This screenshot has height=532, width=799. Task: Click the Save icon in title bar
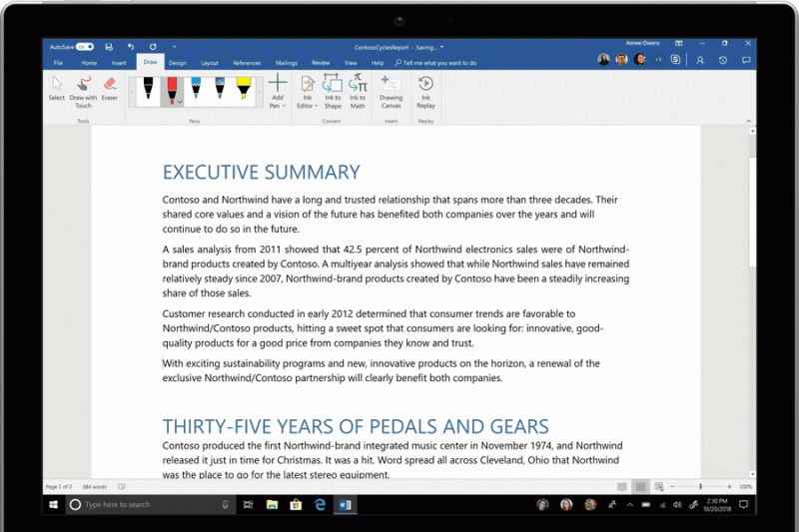108,46
